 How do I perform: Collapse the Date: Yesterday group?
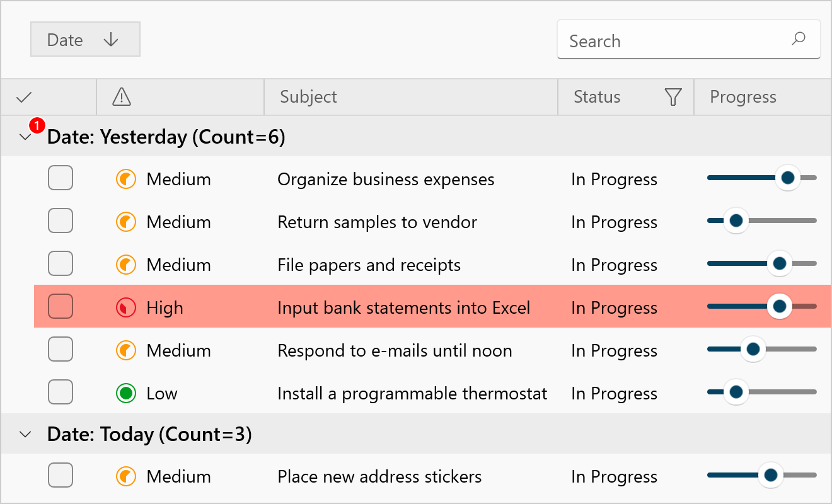(x=25, y=137)
